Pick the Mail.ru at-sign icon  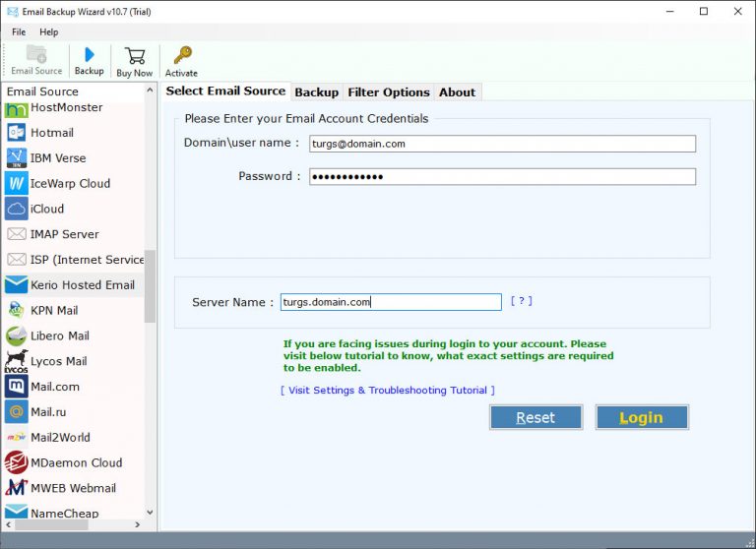click(17, 411)
